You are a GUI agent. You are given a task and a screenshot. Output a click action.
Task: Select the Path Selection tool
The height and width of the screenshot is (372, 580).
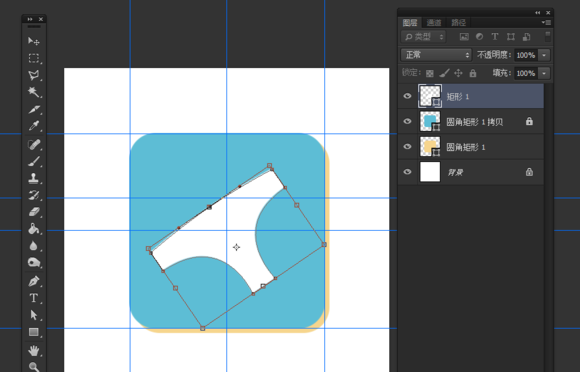click(x=34, y=315)
